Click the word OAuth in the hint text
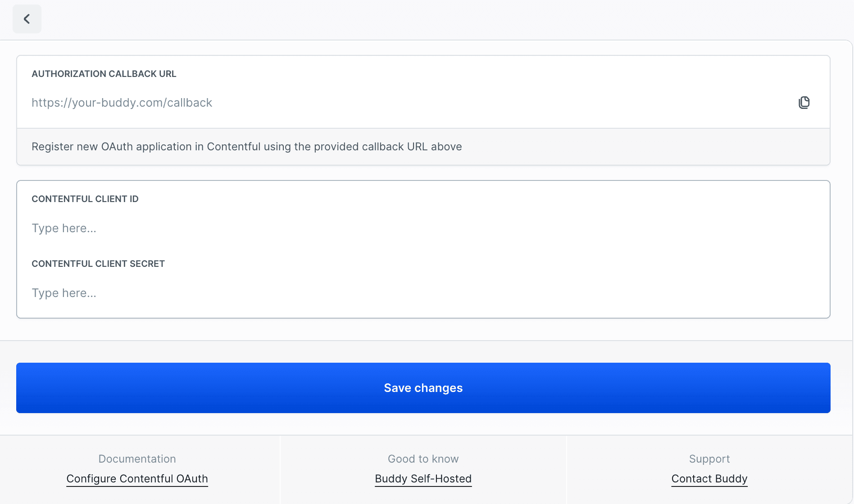 click(x=117, y=147)
